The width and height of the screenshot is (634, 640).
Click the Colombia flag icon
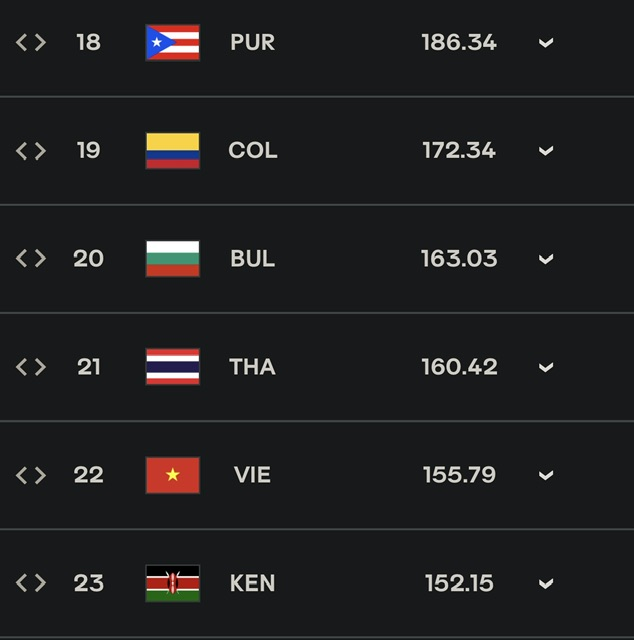(173, 151)
